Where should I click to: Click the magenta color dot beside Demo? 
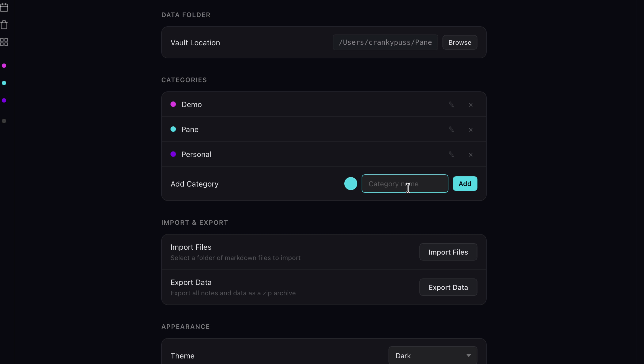tap(173, 104)
